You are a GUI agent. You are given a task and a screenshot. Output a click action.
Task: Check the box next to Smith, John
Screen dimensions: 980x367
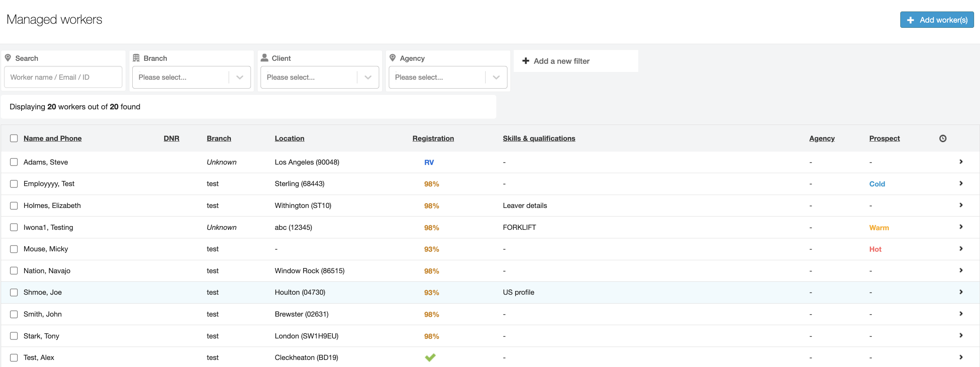pyautogui.click(x=14, y=314)
